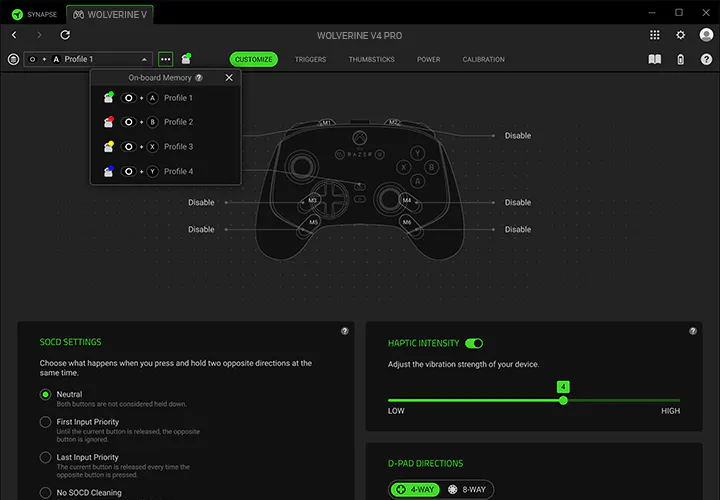Viewport: 720px width, 500px height.
Task: Click the M1 button on controller diagram
Action: [x=326, y=123]
